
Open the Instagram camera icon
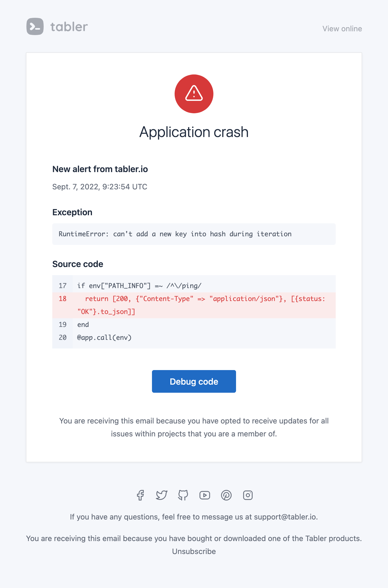(x=248, y=495)
